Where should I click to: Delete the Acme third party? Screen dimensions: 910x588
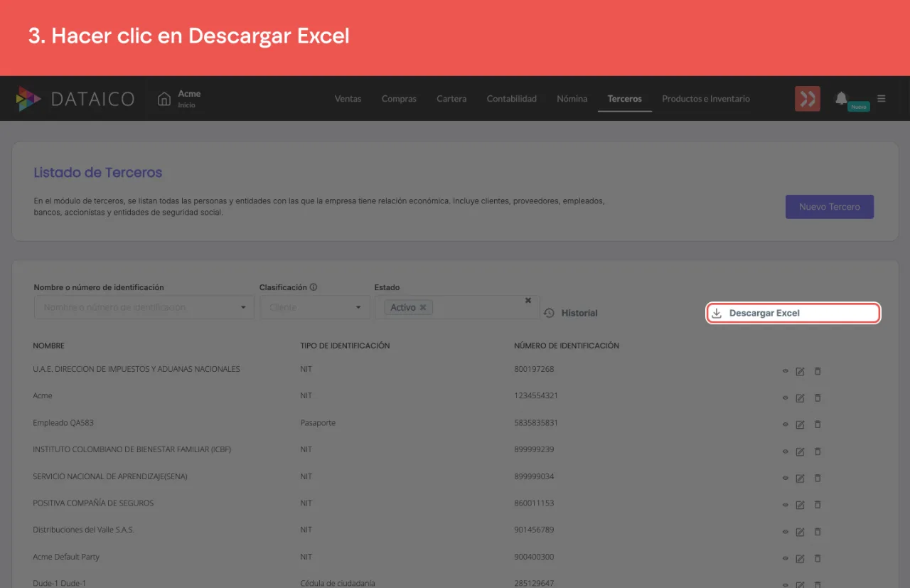click(818, 397)
